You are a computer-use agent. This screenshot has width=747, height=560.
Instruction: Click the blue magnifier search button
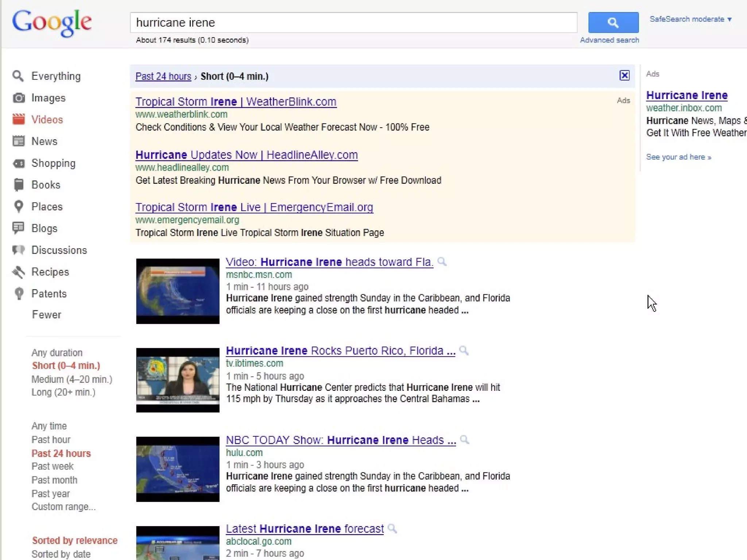click(613, 23)
